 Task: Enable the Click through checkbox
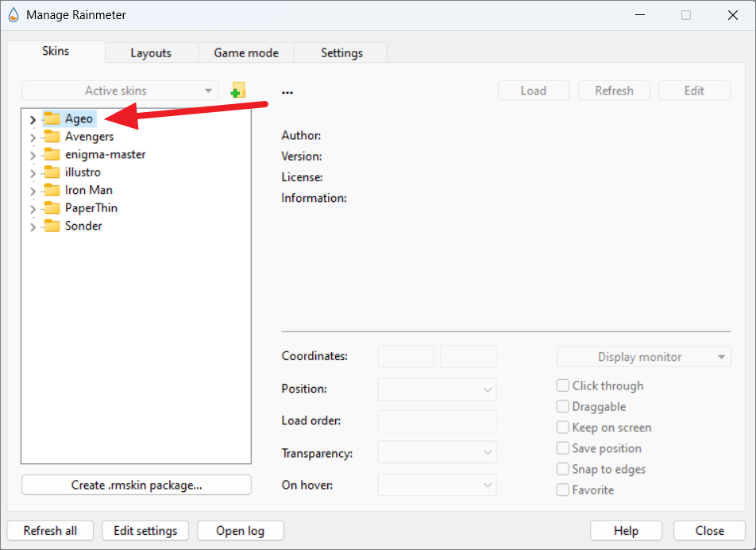point(562,385)
